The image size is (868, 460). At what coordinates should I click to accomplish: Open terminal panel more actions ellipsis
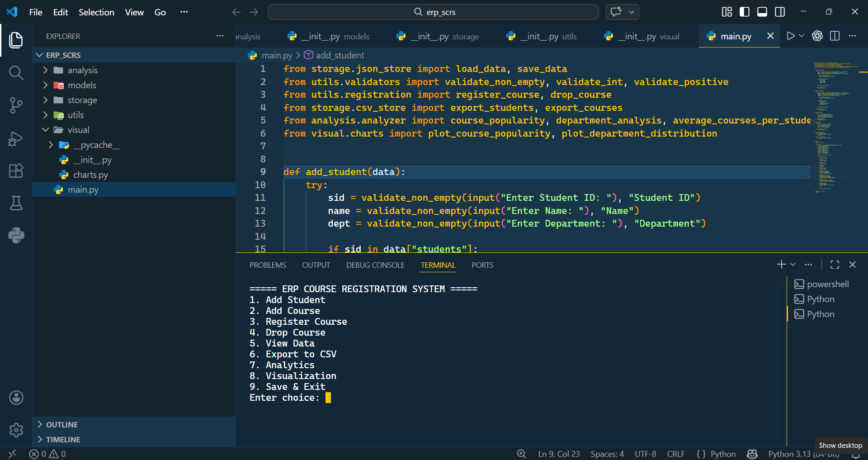[x=808, y=265]
